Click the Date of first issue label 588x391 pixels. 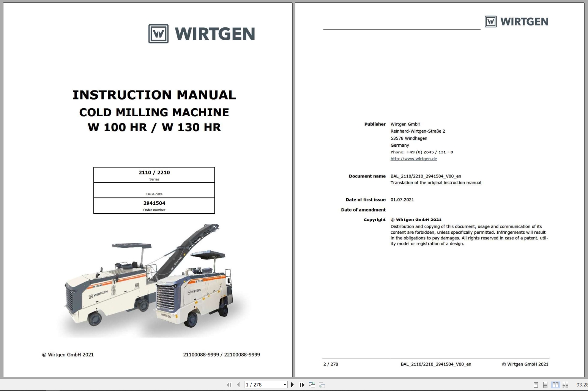coord(366,200)
